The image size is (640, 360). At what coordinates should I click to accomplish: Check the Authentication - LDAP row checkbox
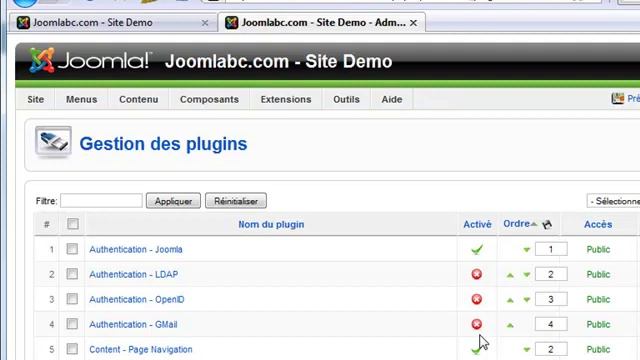tap(72, 274)
